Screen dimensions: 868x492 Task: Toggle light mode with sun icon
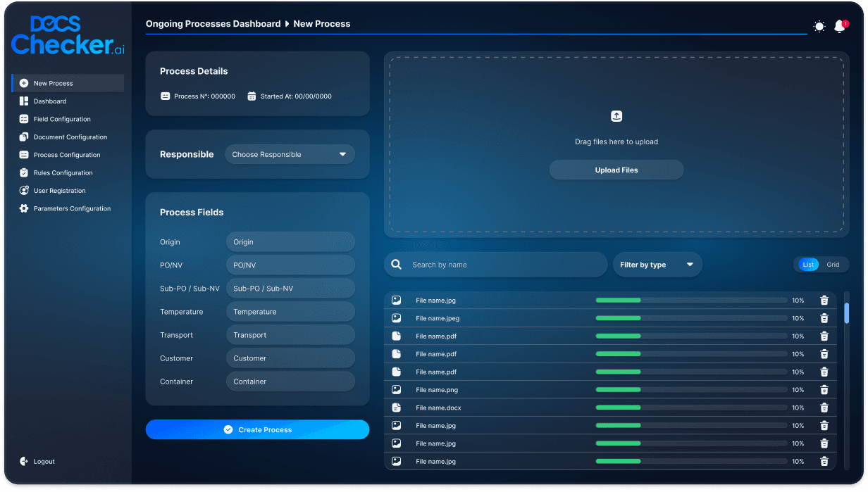point(819,27)
